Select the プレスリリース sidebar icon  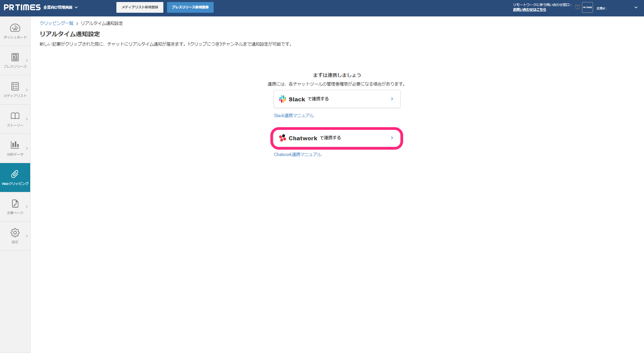pos(15,57)
